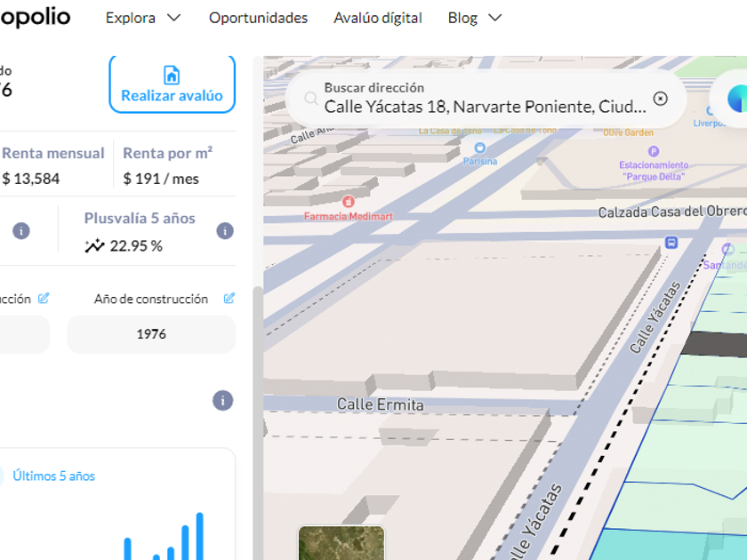747x560 pixels.
Task: Click the left panel vertical scrollbar
Action: pos(258,423)
